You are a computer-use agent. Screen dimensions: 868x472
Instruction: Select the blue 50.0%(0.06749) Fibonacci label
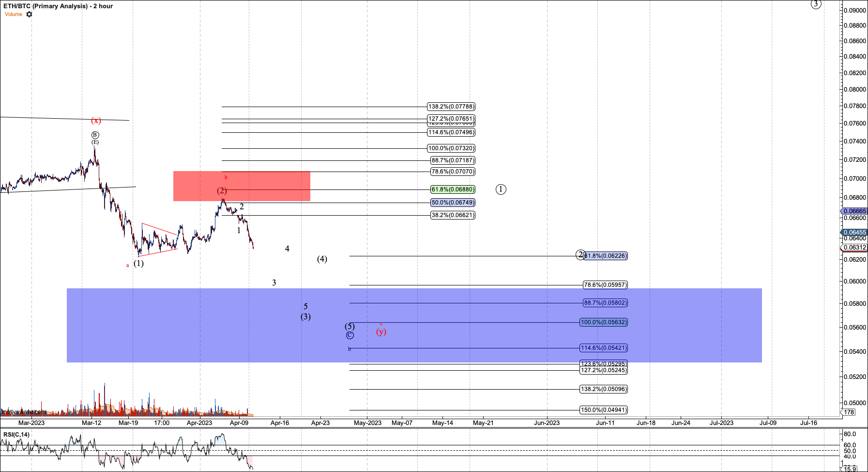[x=453, y=203]
